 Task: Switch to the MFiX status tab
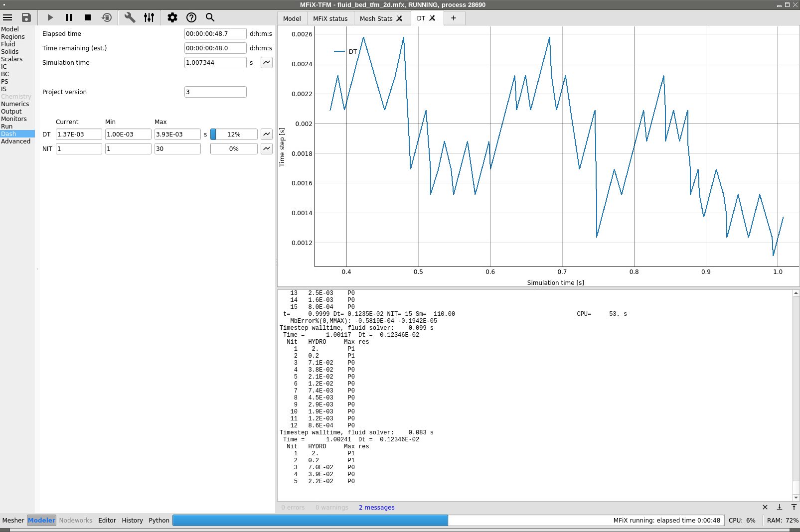(x=330, y=18)
